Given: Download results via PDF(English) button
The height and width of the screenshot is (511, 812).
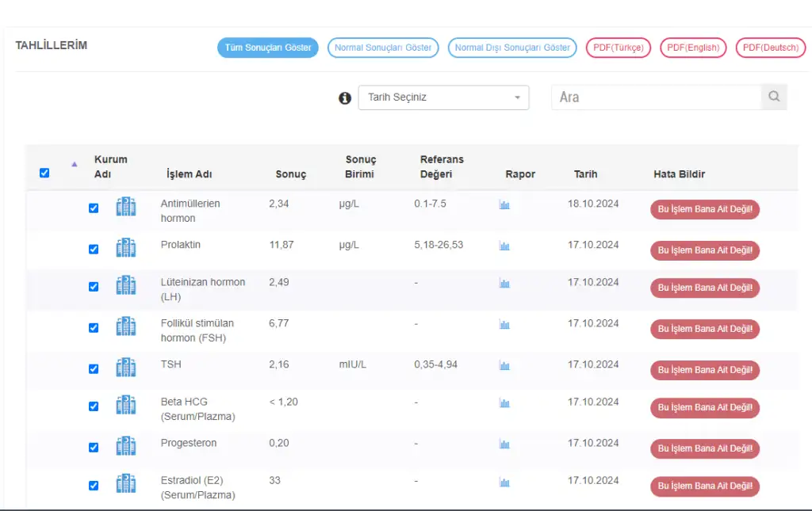Looking at the screenshot, I should 693,48.
